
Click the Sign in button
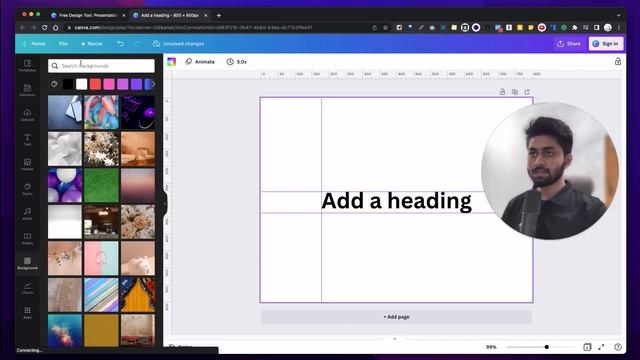coord(606,43)
